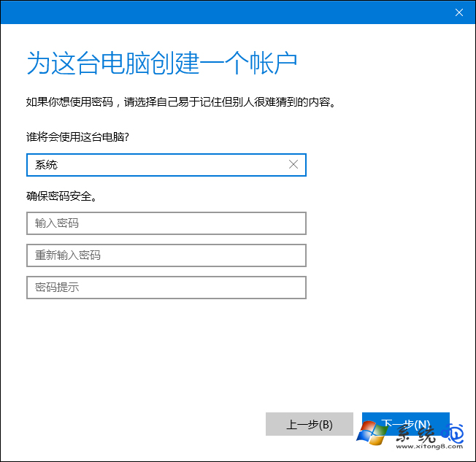Image resolution: width=476 pixels, height=462 pixels.
Task: Click the 确保密码安全。 label
Action: pyautogui.click(x=62, y=196)
